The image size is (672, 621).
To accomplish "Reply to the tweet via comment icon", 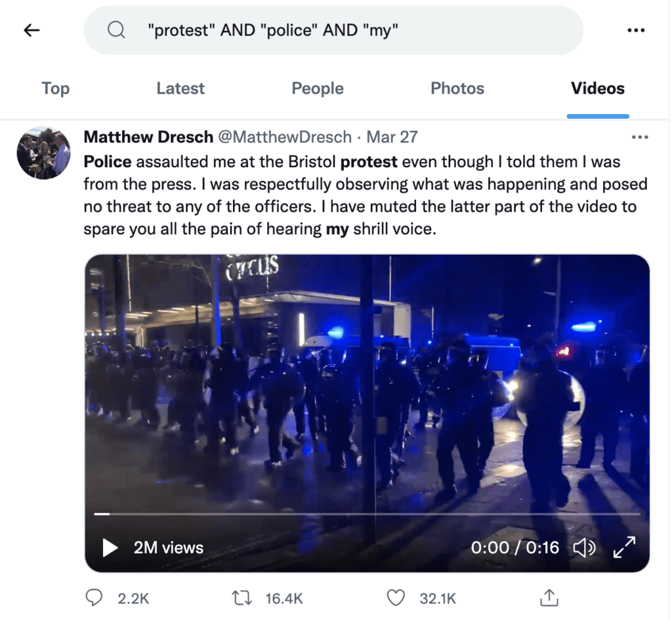I will tap(94, 597).
